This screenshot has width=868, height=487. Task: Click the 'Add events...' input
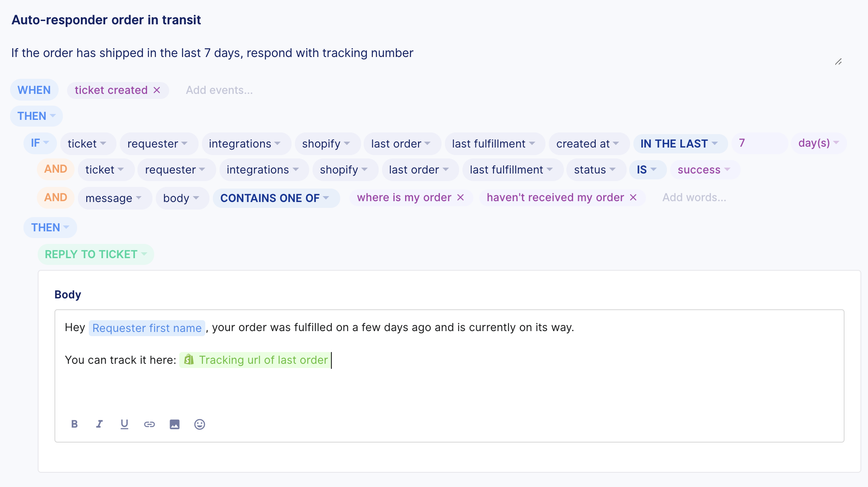click(x=219, y=90)
